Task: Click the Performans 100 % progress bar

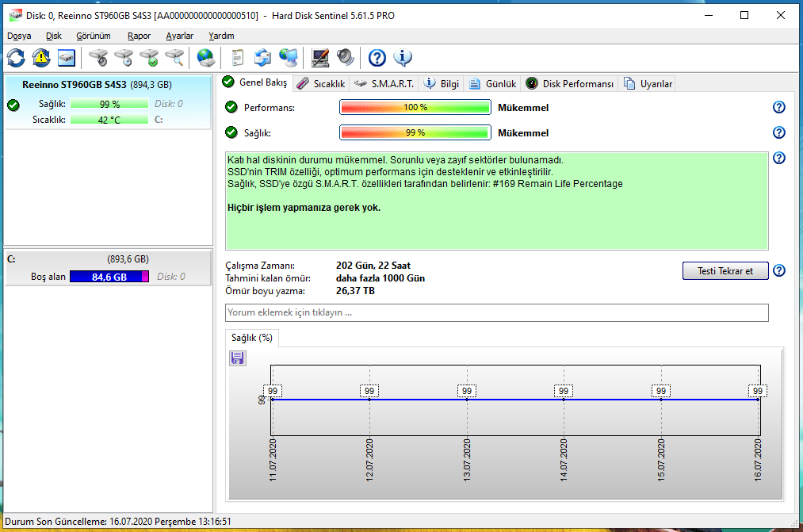Action: point(415,108)
